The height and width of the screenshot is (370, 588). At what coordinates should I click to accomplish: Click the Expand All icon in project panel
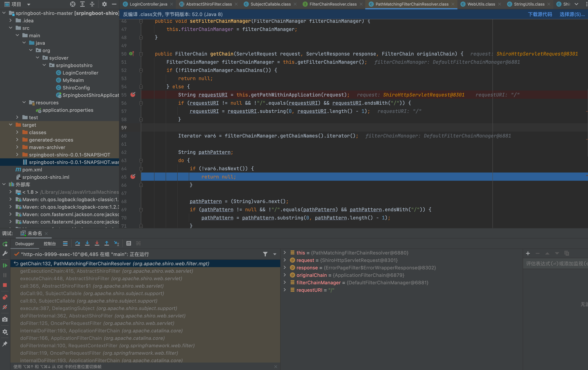(x=82, y=4)
